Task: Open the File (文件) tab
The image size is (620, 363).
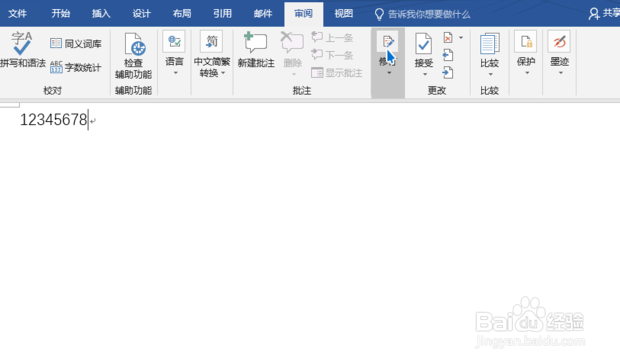Action: (x=17, y=14)
